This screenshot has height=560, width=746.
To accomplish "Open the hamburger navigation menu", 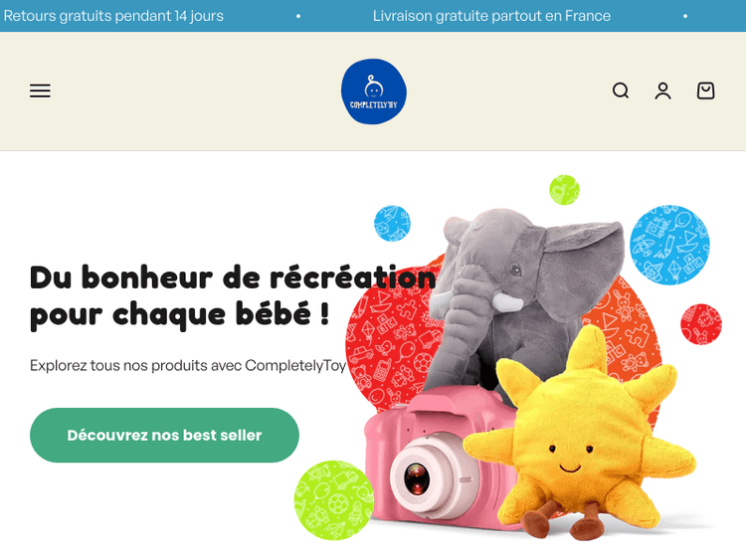I will (x=40, y=91).
